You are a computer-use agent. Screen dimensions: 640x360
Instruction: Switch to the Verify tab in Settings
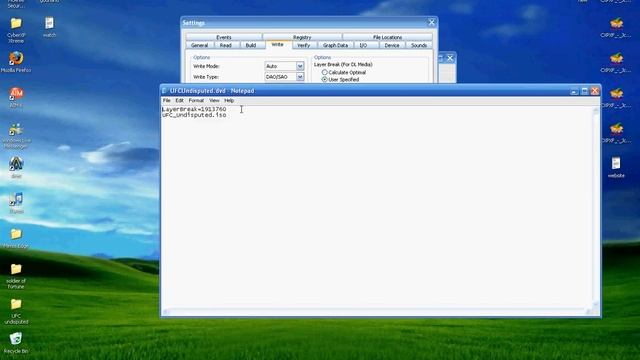pyautogui.click(x=303, y=45)
